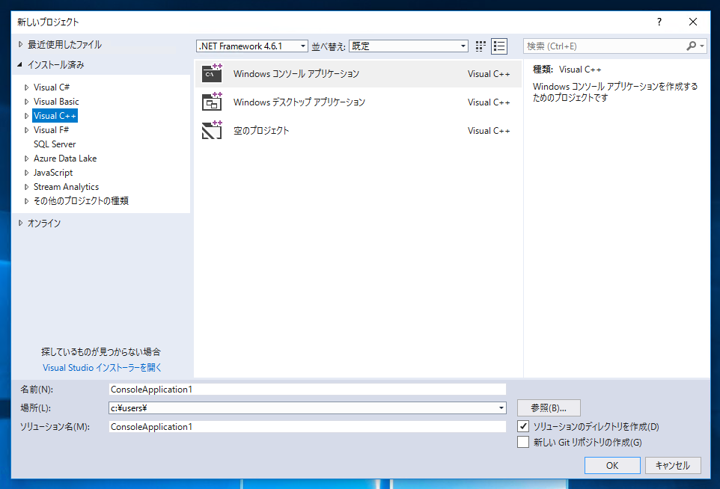Viewport: 720px width, 489px height.
Task: Switch to medium icons list view
Action: (499, 46)
